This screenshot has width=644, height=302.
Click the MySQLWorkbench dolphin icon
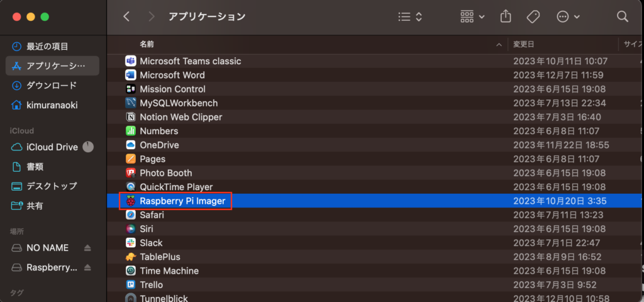tap(131, 103)
